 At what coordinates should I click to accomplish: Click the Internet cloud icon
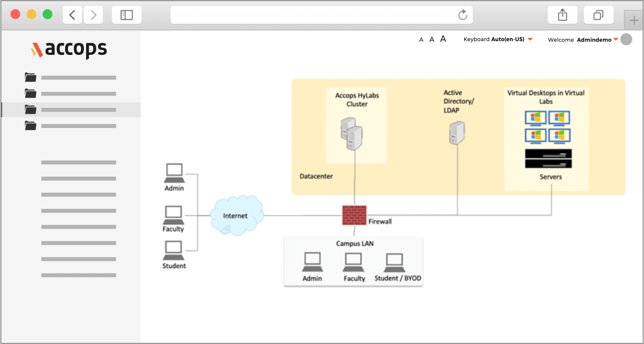236,215
